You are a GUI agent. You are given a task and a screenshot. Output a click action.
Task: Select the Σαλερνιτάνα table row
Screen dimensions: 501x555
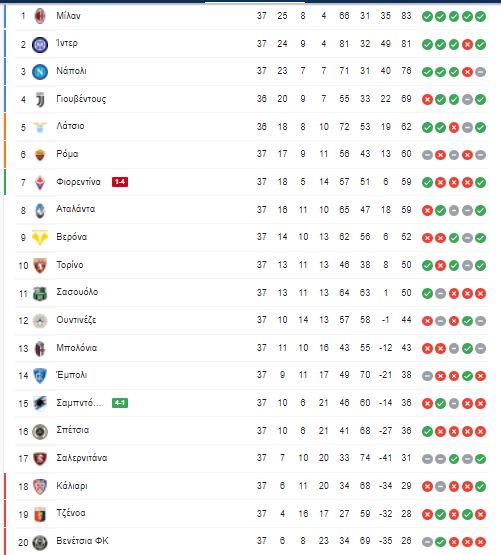pyautogui.click(x=251, y=458)
